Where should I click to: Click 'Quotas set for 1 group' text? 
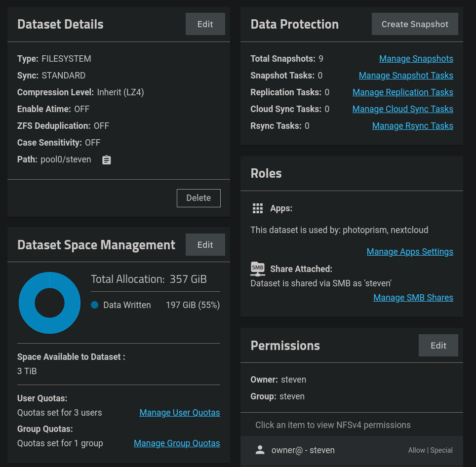[x=60, y=443]
